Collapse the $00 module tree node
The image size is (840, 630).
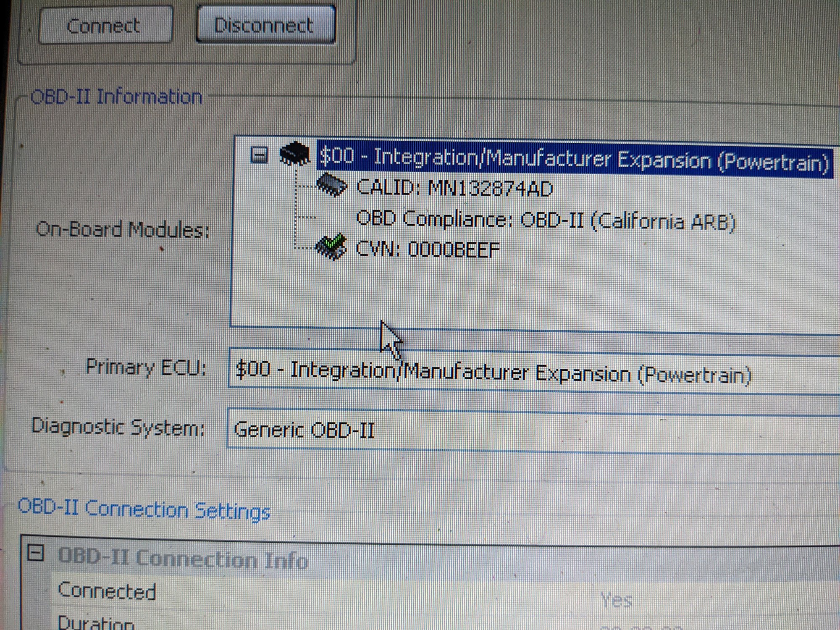[x=259, y=155]
